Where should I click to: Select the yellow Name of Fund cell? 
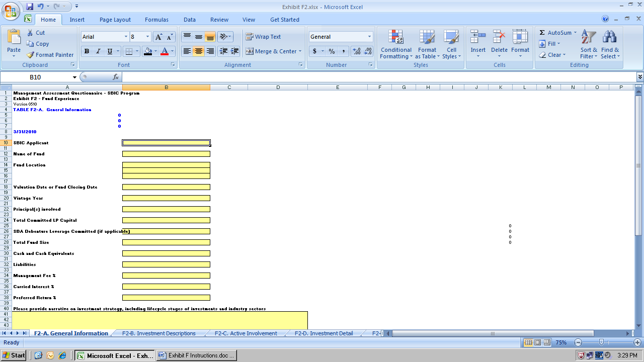[x=166, y=154]
